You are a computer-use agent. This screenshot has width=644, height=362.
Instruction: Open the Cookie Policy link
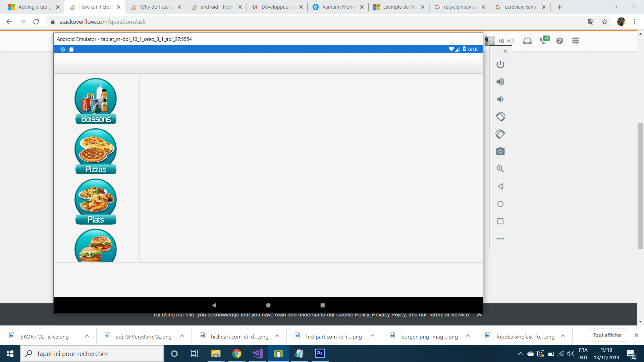coord(352,314)
